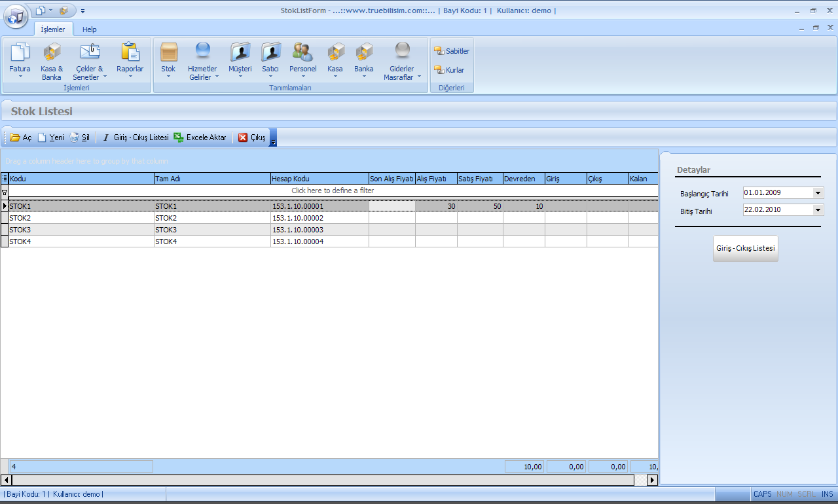Screen dimensions: 838x504
Task: Expand Giderler Masraflar dropdown arrow
Action: 418,77
